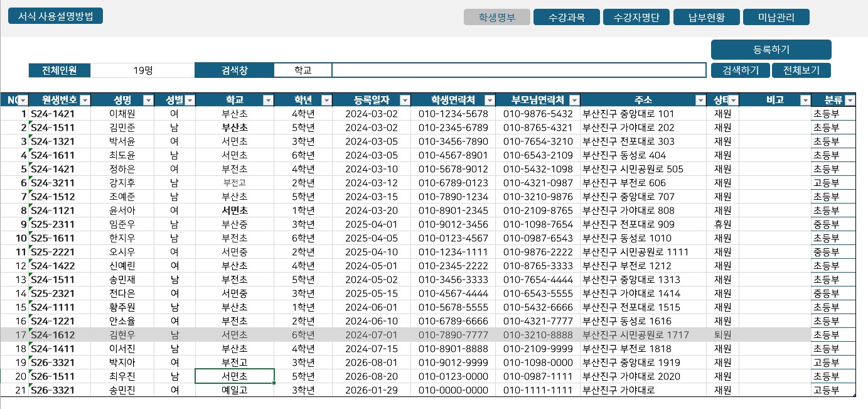
Task: Click the 성별 column filter arrow
Action: click(x=190, y=101)
